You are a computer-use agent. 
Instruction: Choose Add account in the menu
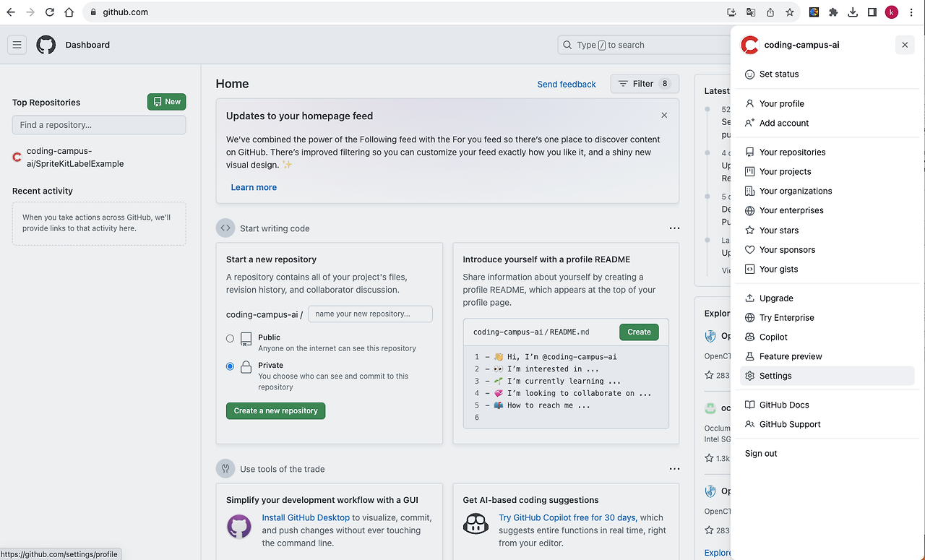(x=827, y=124)
